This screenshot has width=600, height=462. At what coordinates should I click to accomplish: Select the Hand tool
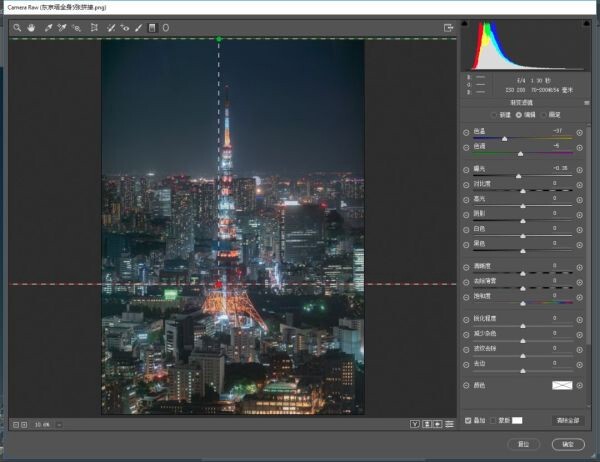pyautogui.click(x=31, y=28)
